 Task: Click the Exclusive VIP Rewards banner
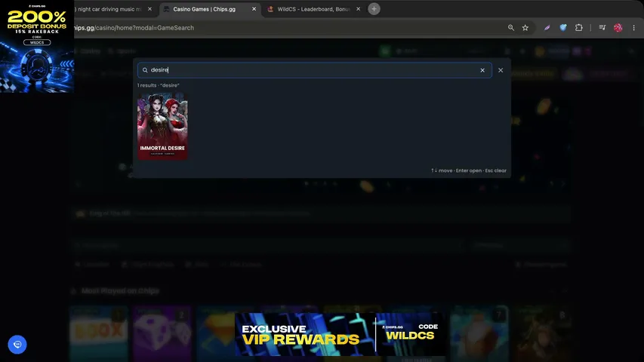[340, 335]
